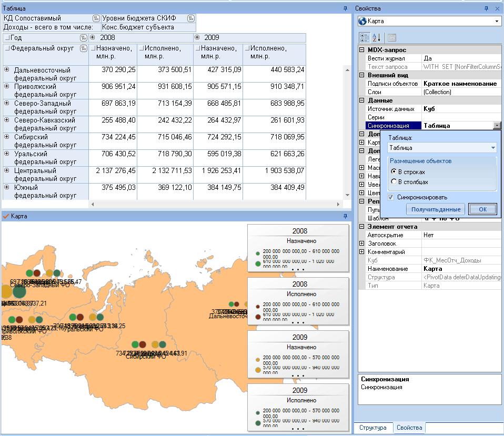Screen dimensions: 504x436
Task: Click the filter icon beside КД Сопоставимый
Action: 96,18
